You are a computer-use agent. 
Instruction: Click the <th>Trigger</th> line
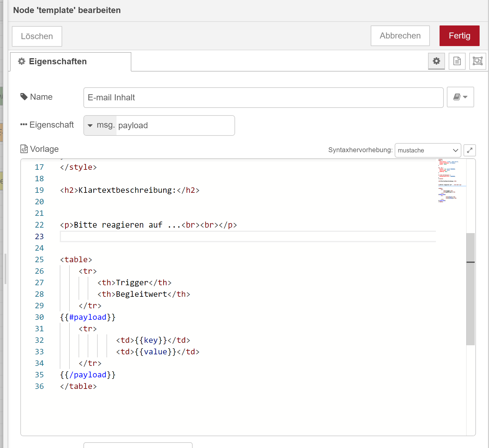(134, 283)
